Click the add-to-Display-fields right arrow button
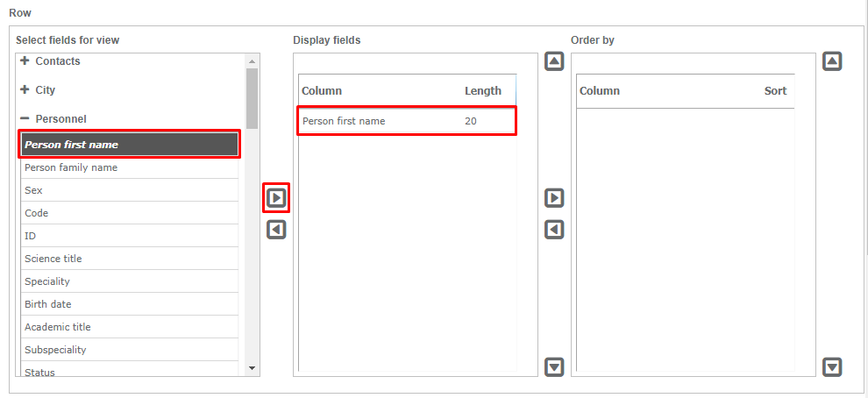 click(x=276, y=198)
